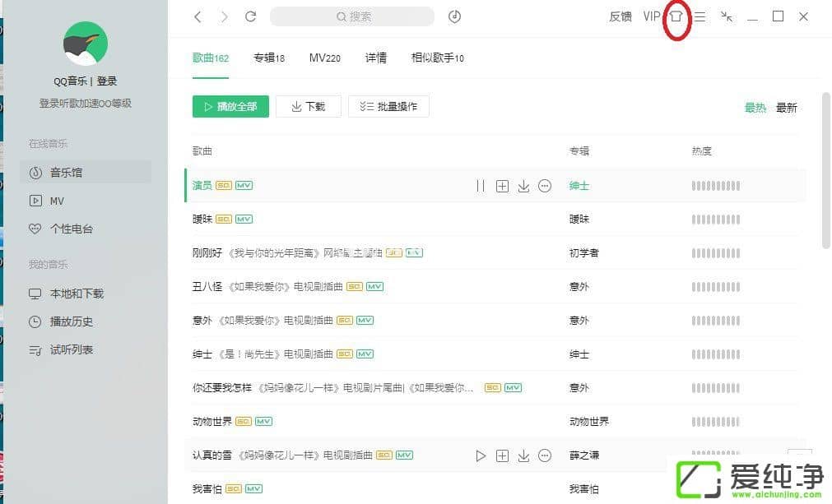Switch to mini-mode via shrink icon
Image resolution: width=832 pixels, height=504 pixels.
726,16
